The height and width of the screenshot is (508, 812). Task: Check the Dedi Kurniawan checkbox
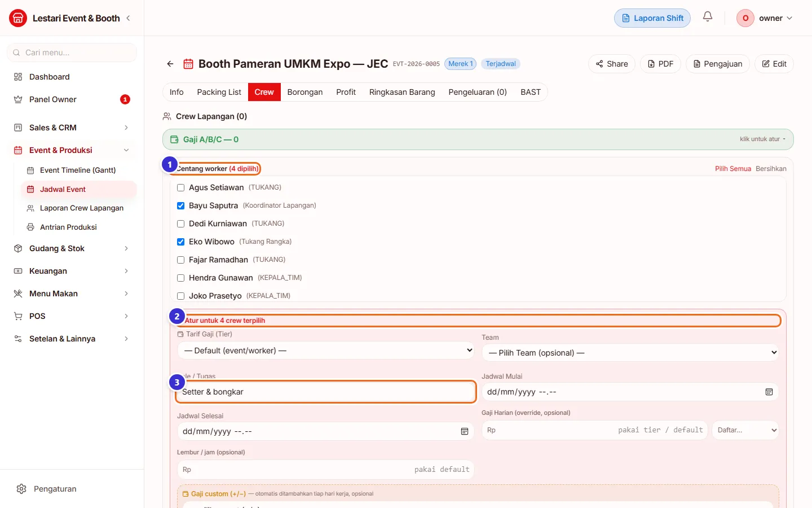(x=180, y=224)
